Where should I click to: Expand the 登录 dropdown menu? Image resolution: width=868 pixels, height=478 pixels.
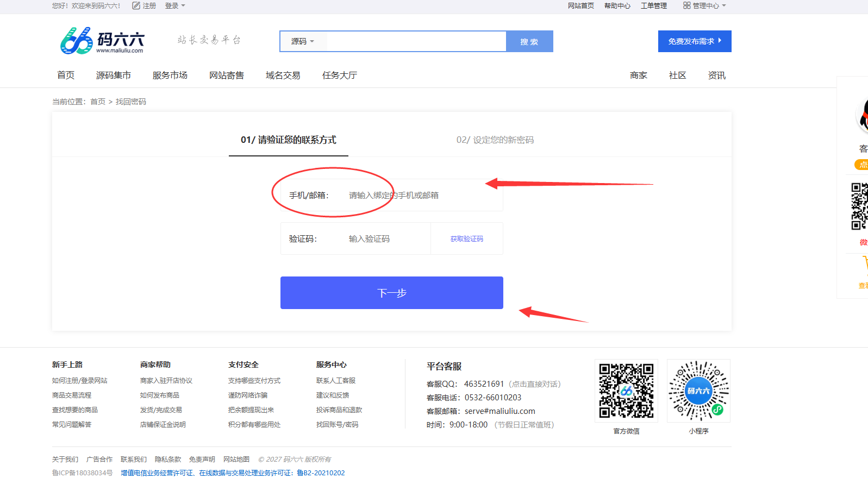[175, 5]
